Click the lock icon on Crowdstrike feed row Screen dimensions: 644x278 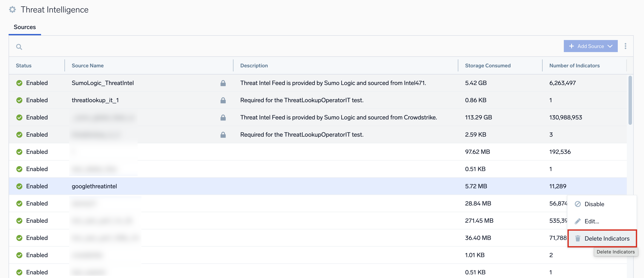[x=223, y=118]
